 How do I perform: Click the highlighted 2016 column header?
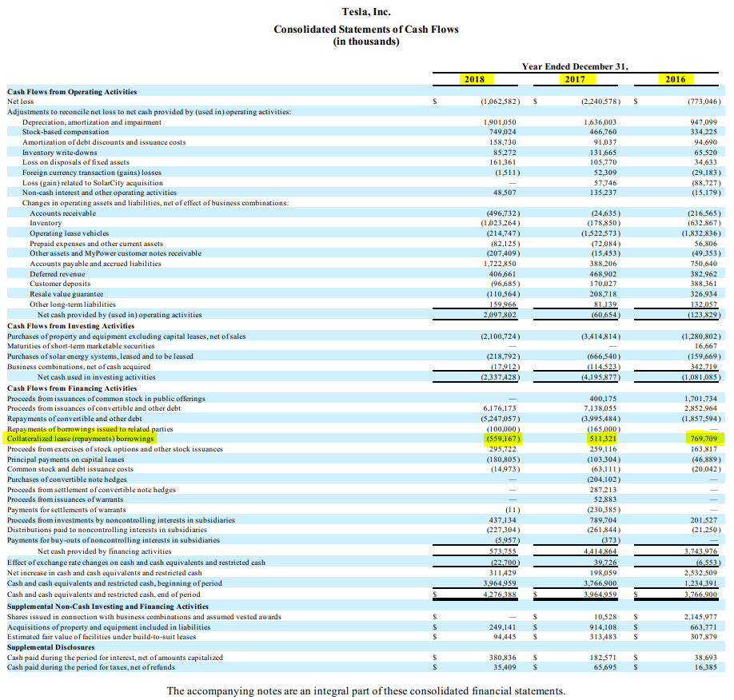pyautogui.click(x=676, y=78)
